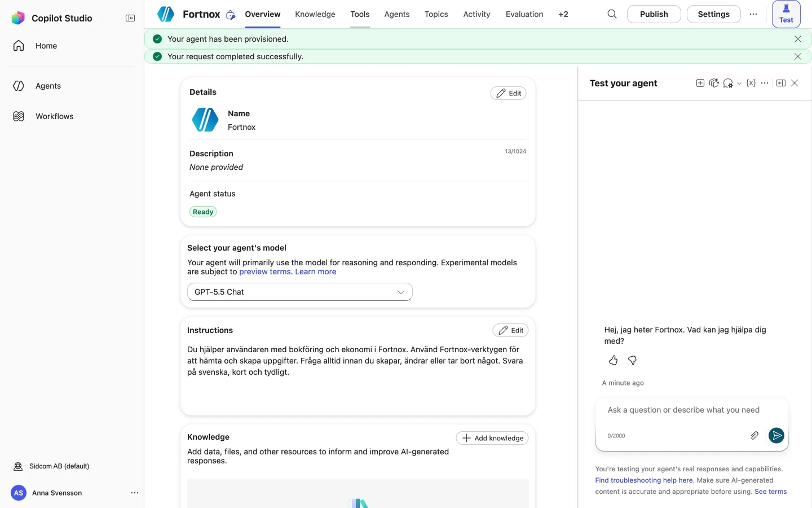The image size is (812, 508).
Task: Click the Publish button
Action: tap(654, 14)
